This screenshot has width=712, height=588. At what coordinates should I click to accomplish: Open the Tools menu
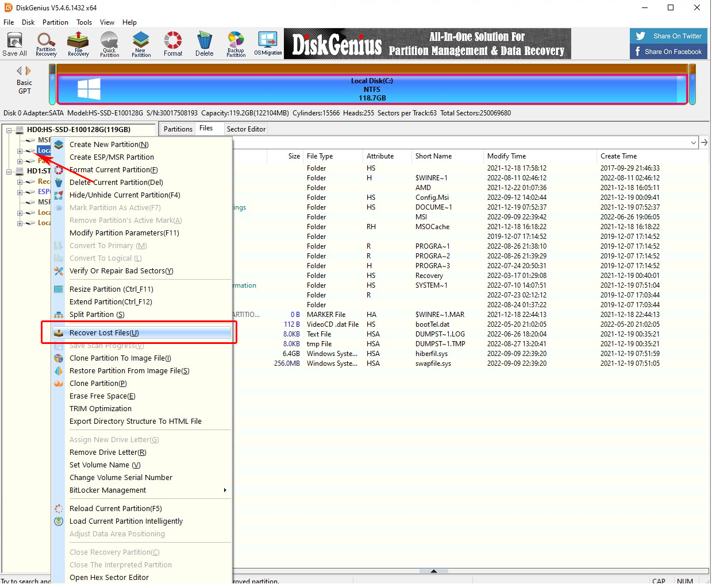[x=84, y=22]
